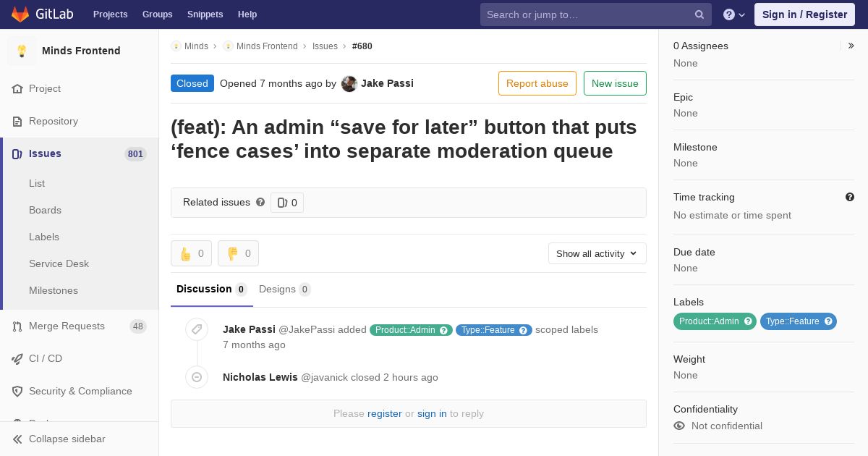Click the Collapse sidebar double-chevron icon

(x=17, y=439)
